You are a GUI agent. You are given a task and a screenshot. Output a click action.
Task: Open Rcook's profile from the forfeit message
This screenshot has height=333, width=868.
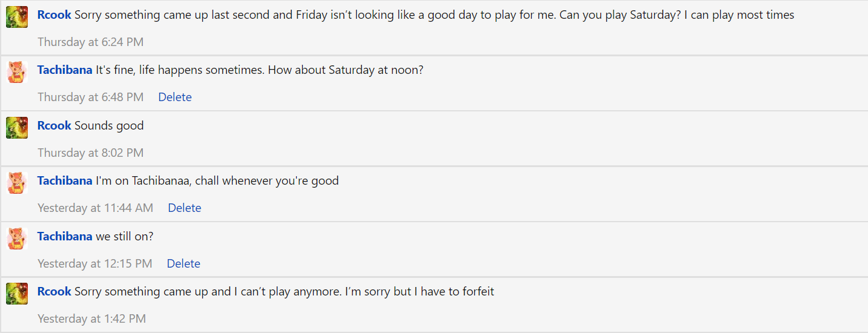55,291
